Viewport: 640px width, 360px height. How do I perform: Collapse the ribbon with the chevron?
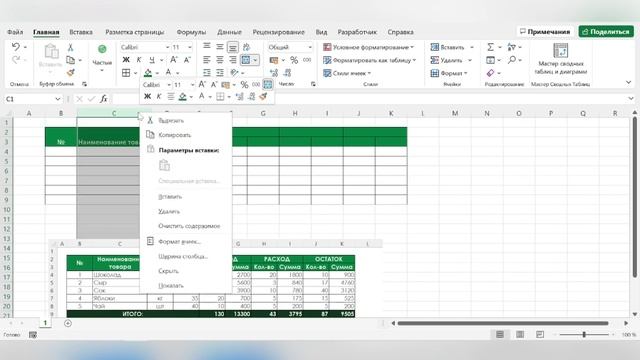pos(629,83)
